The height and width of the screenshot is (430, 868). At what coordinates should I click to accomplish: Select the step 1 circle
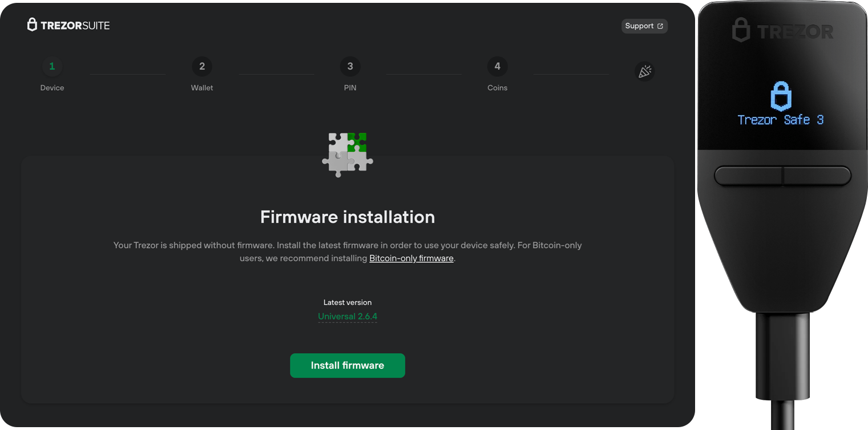click(52, 67)
